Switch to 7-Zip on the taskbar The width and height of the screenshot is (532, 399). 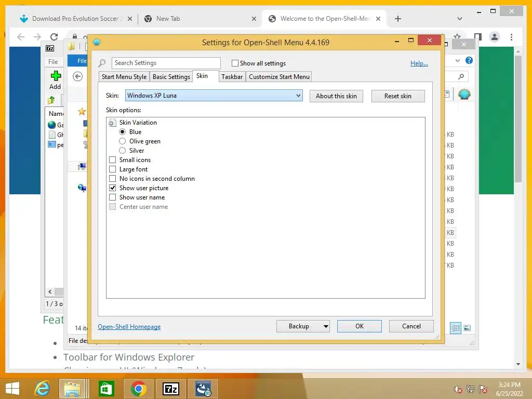[170, 389]
